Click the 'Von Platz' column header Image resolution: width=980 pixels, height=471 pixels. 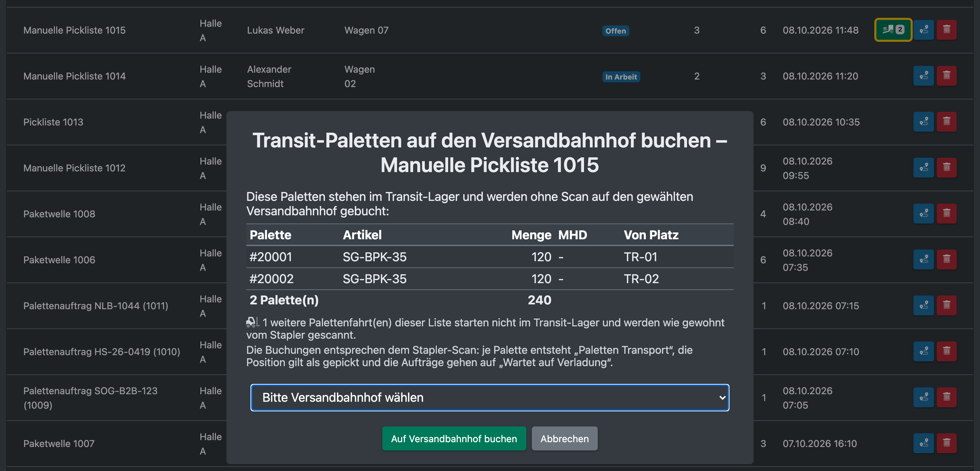651,235
